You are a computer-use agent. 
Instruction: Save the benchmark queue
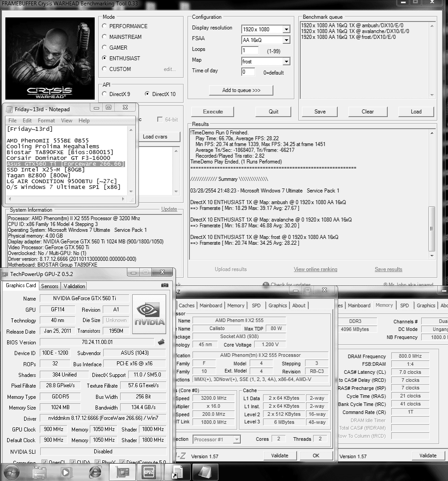tap(320, 112)
